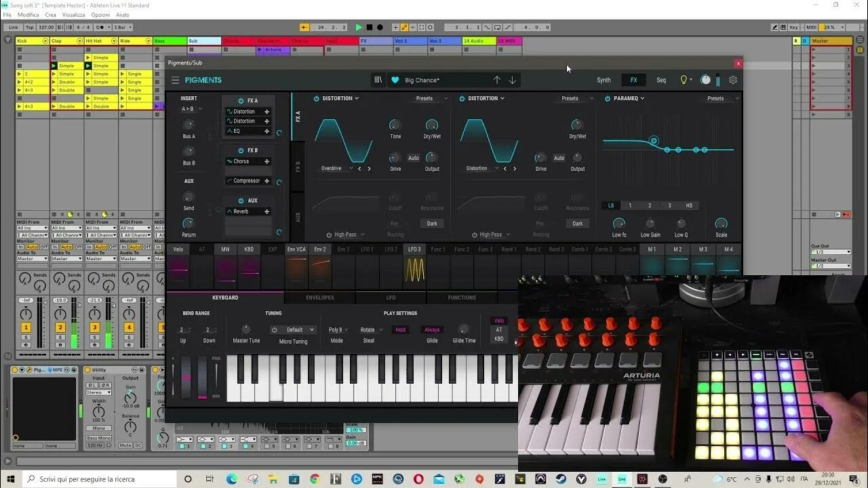Enable first distortion High Pass filter
Viewport: 868px width, 488px height.
[329, 235]
